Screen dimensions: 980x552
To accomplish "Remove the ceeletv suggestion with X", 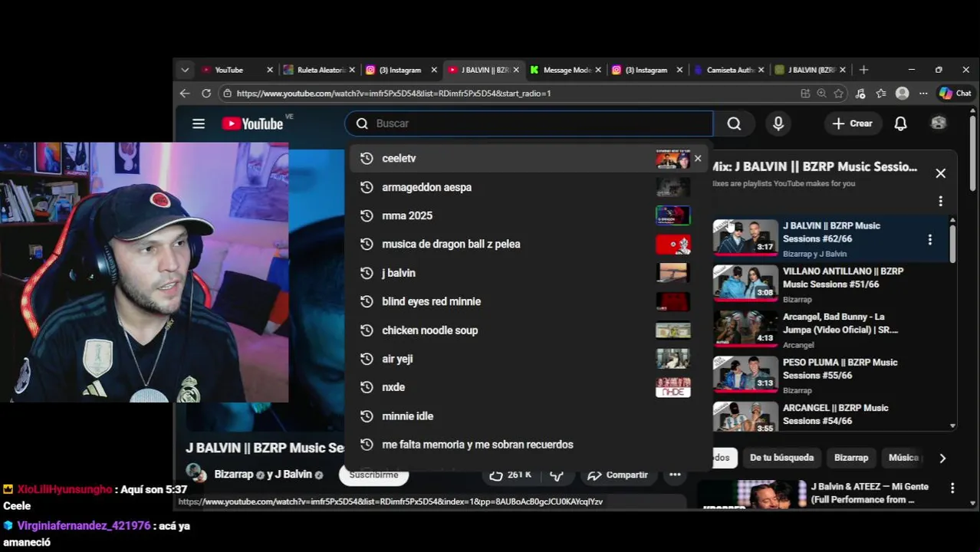I will (x=698, y=158).
